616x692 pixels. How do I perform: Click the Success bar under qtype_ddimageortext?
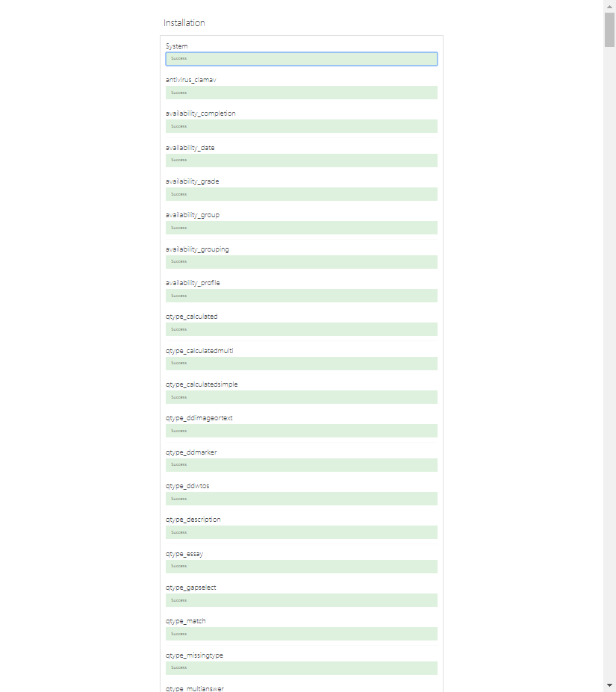[x=302, y=431]
